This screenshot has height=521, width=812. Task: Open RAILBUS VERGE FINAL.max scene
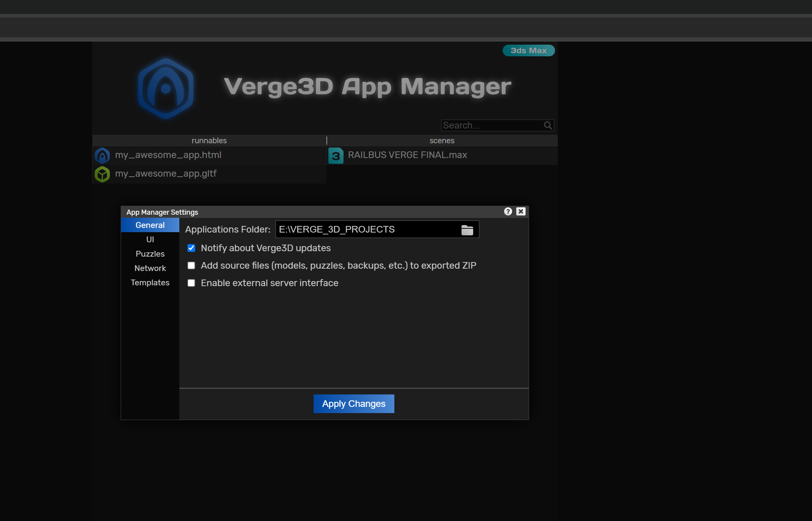(408, 155)
